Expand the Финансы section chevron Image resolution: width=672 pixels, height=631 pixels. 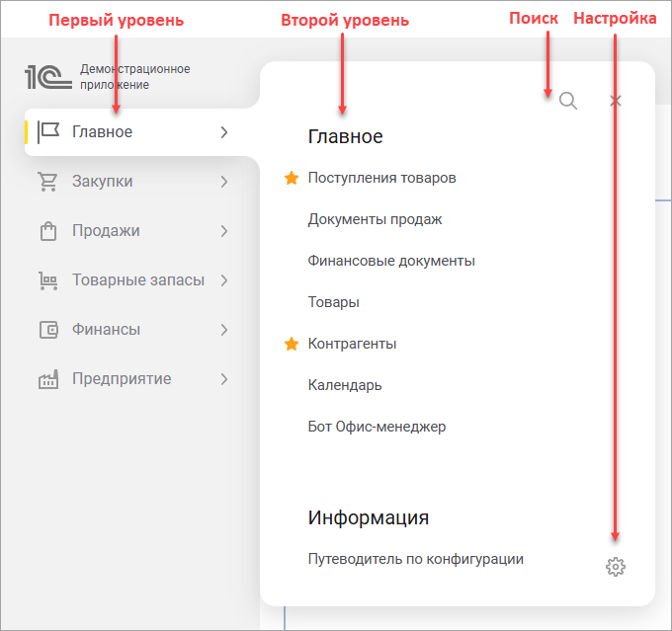[224, 330]
